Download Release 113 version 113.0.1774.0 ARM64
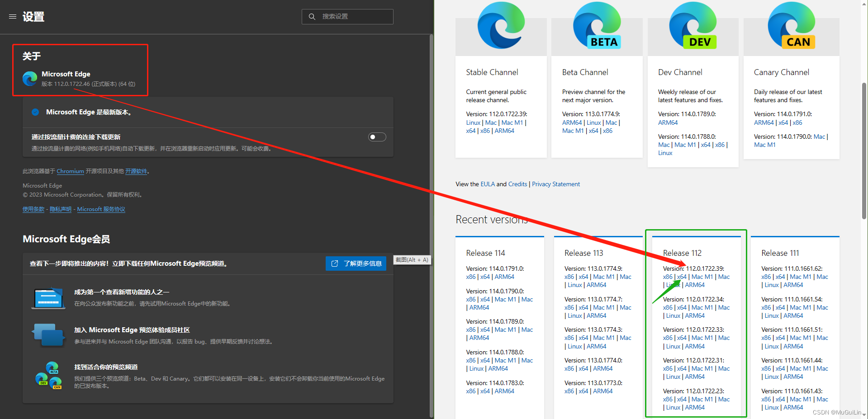This screenshot has width=868, height=419. [x=603, y=368]
